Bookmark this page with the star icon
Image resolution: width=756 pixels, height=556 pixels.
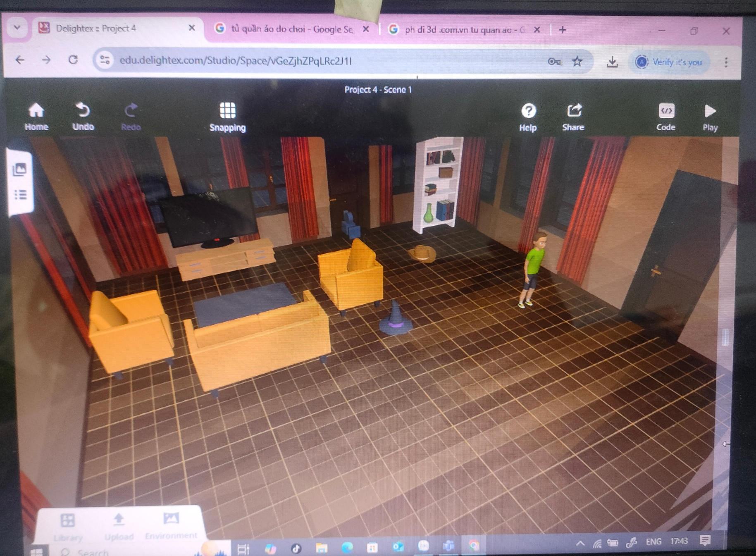(577, 62)
